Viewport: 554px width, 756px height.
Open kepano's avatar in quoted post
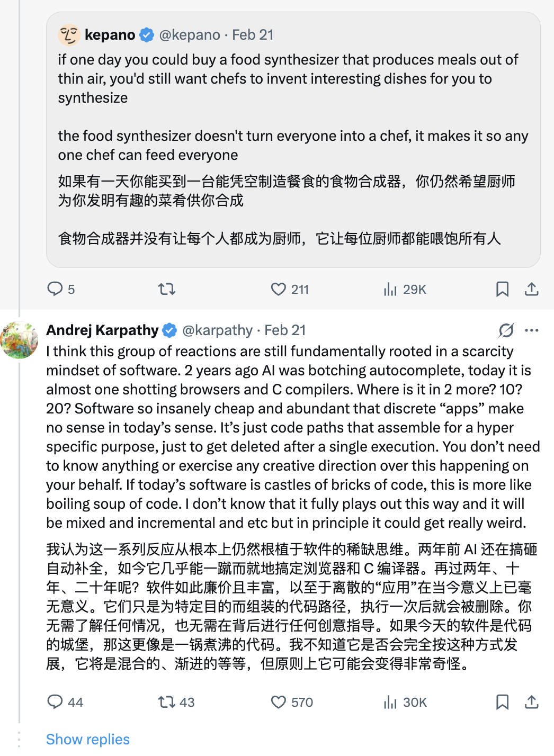click(69, 35)
